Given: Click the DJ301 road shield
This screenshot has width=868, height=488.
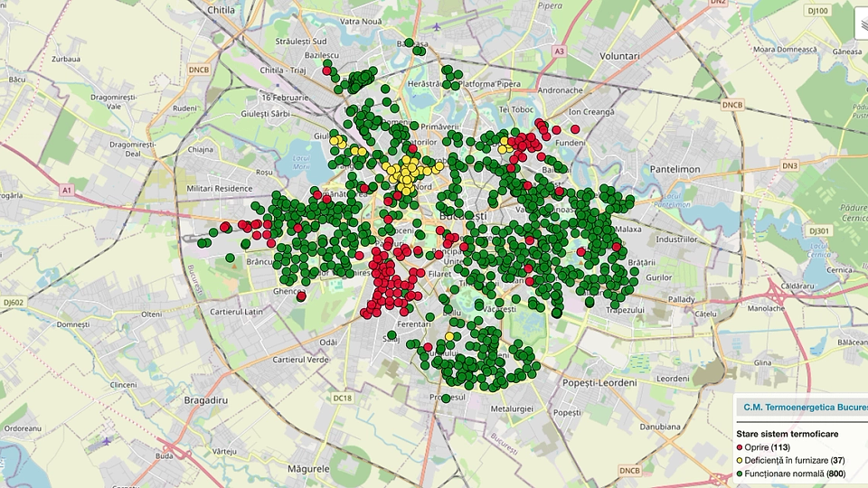Looking at the screenshot, I should pos(819,231).
